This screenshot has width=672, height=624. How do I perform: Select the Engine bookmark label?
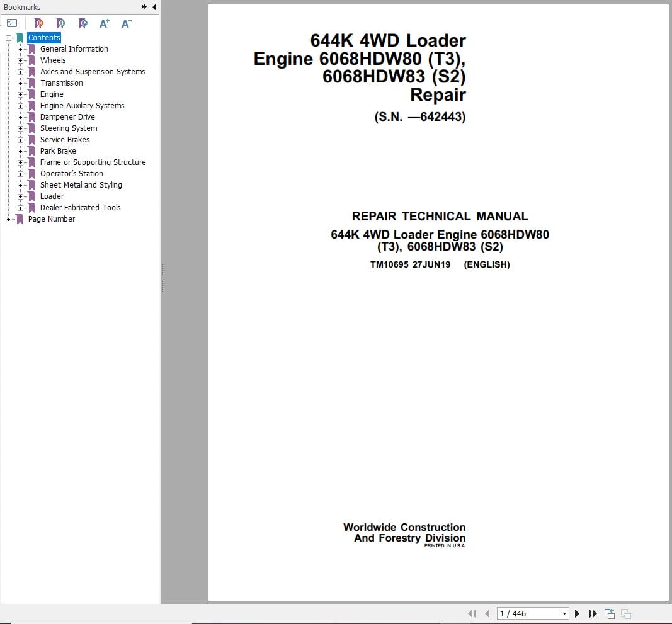(52, 94)
